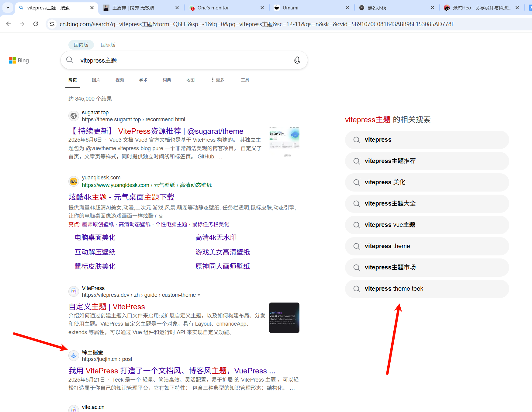This screenshot has height=412, width=532.
Task: Select the 国内版 toggle
Action: (x=81, y=45)
